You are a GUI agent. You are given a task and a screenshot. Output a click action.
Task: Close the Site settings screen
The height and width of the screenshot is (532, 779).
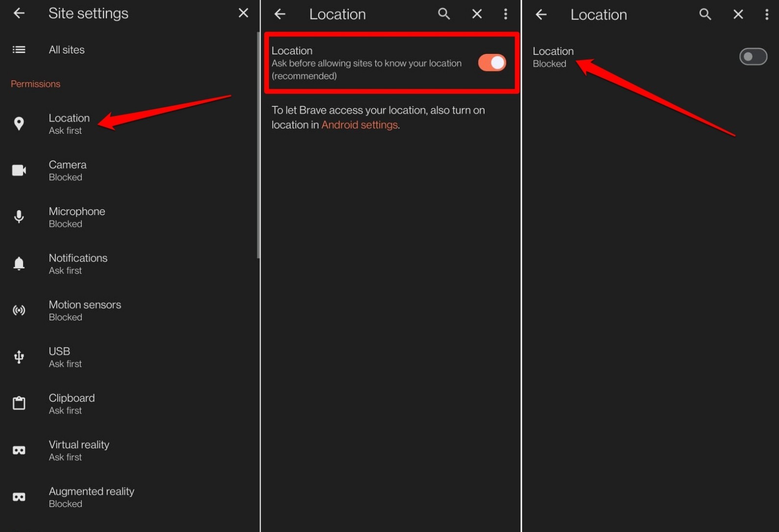pyautogui.click(x=243, y=13)
